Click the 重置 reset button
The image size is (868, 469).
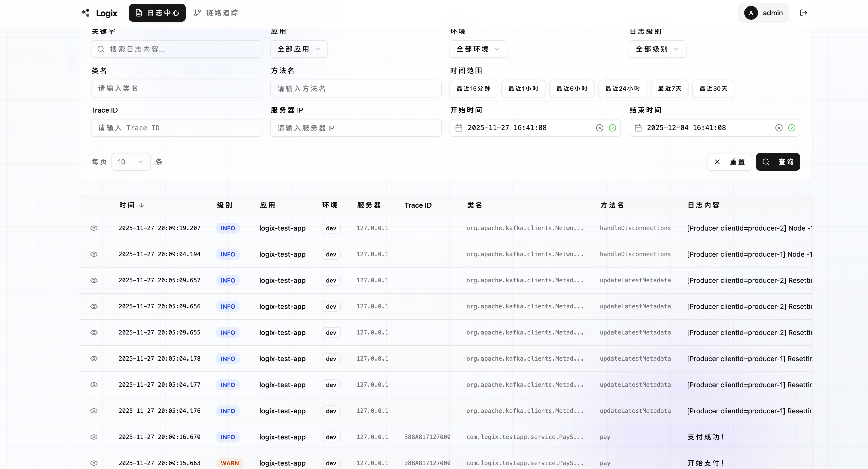(729, 162)
